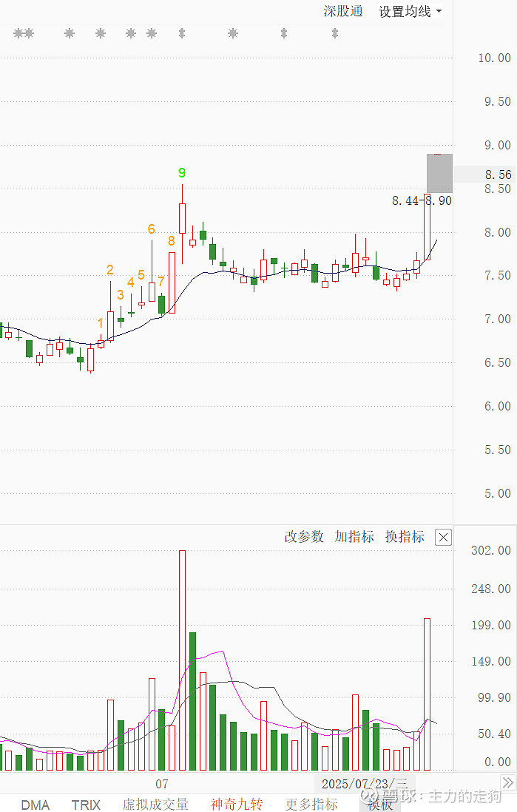The height and width of the screenshot is (812, 517).
Task: Select the 虚拟成交量 indicator tab
Action: pyautogui.click(x=155, y=804)
